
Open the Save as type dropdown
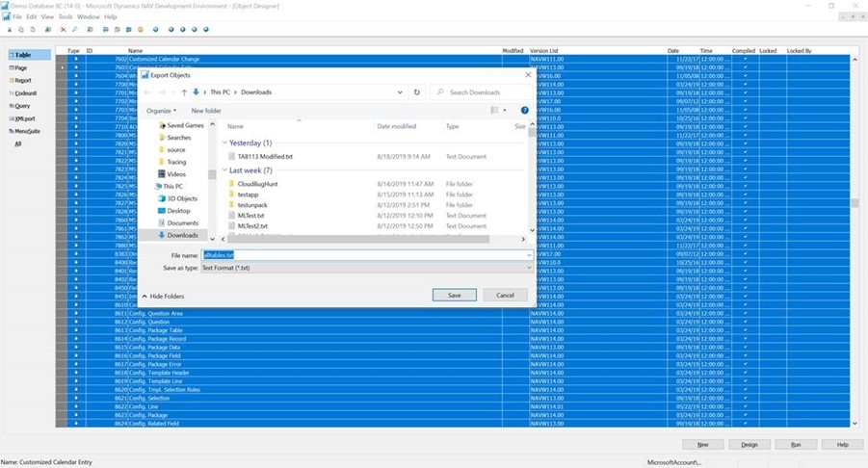(x=529, y=268)
